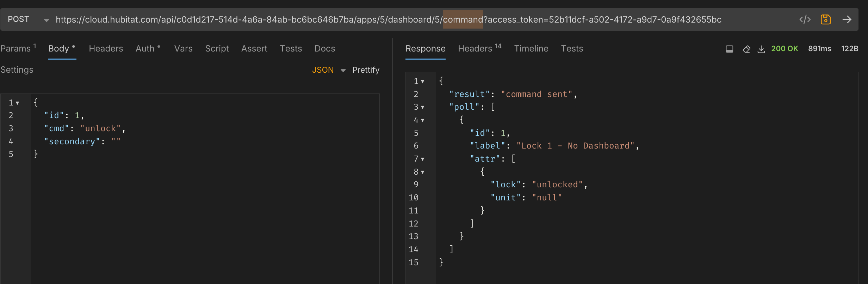Collapse the response root object at line 1
This screenshot has height=284, width=868.
[x=423, y=81]
